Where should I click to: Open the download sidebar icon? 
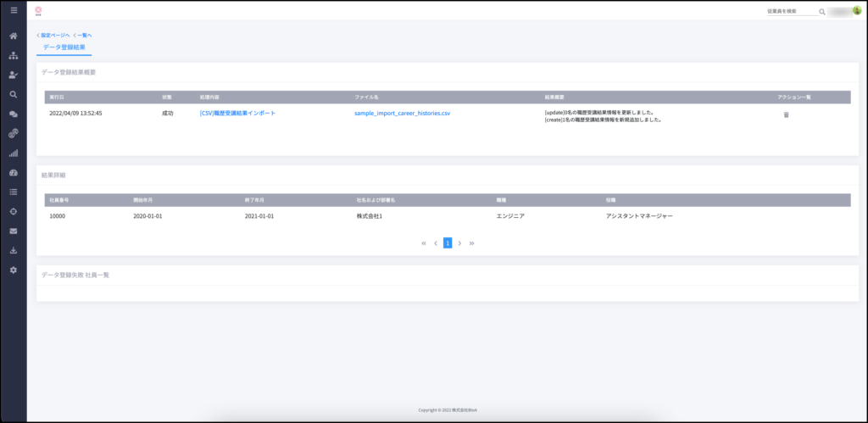(x=14, y=250)
